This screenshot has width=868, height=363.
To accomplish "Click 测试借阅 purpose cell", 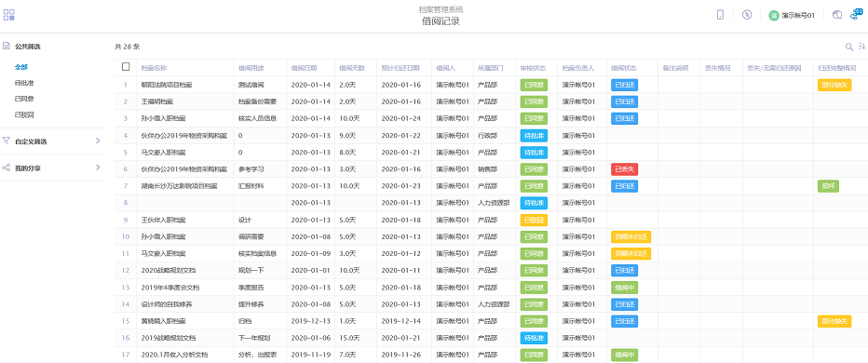I will 251,86.
